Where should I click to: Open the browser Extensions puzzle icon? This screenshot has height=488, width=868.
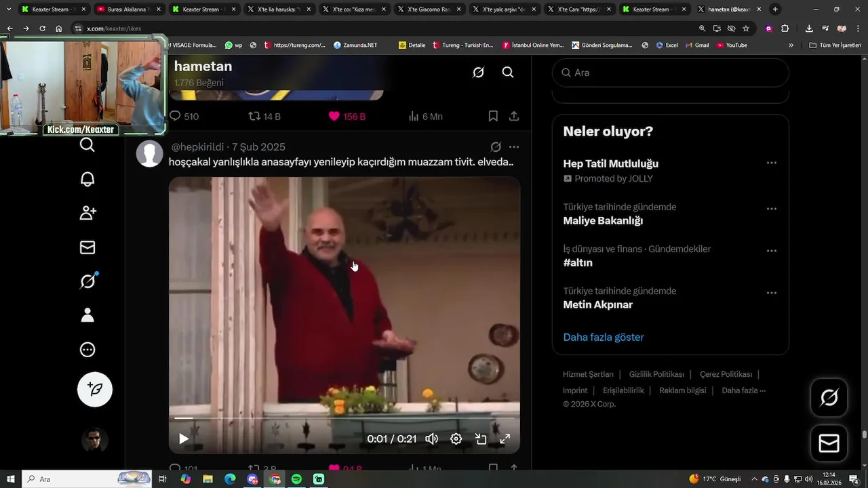tap(785, 28)
